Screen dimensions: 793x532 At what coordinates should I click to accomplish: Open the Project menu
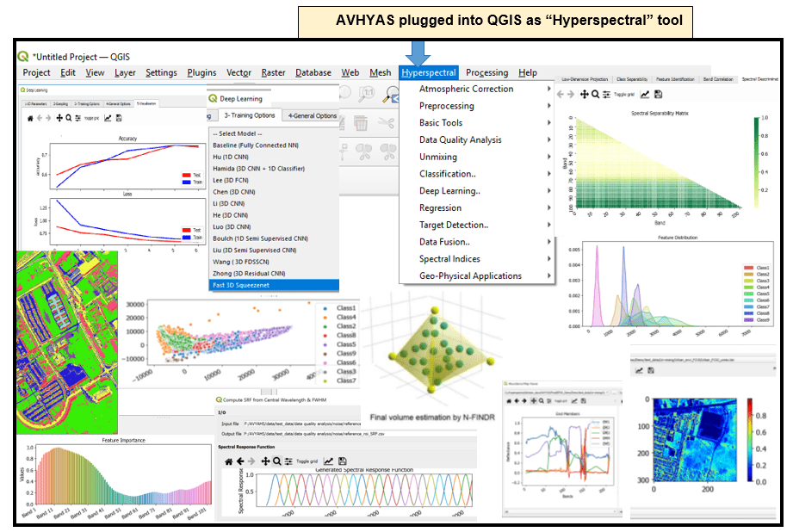36,73
